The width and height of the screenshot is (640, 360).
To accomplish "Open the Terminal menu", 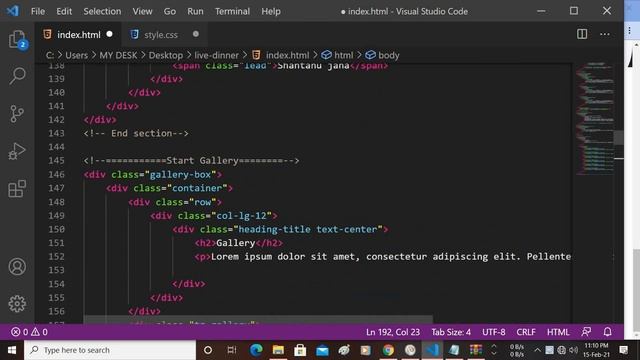I will coord(232,11).
